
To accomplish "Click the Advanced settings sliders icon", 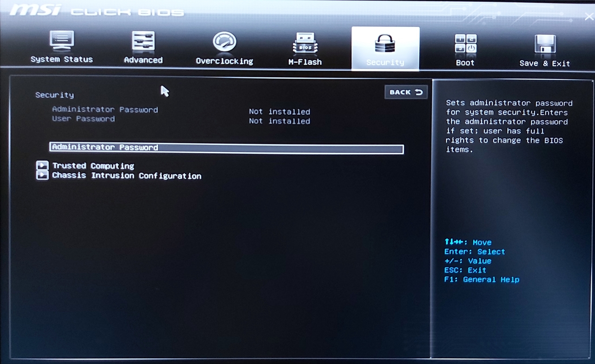I will tap(143, 41).
